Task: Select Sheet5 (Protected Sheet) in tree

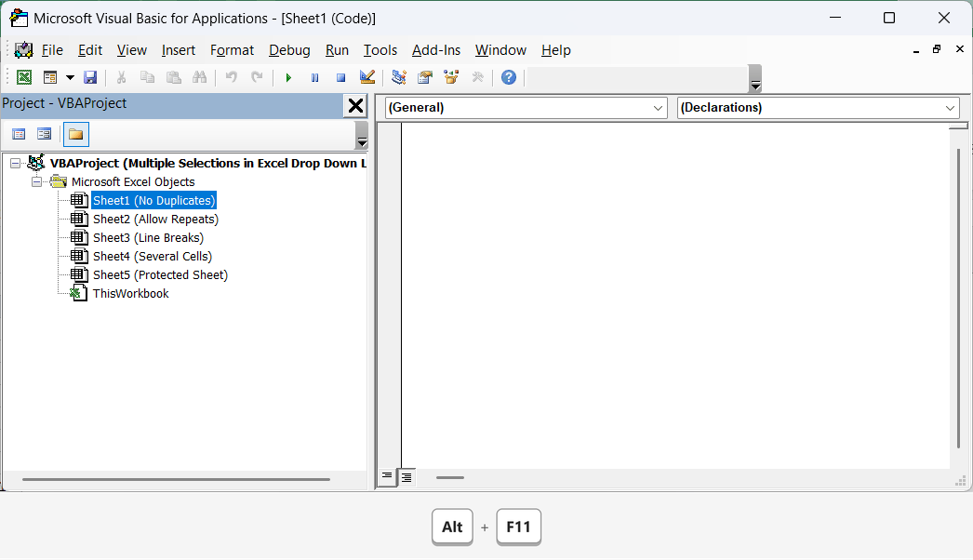Action: (x=160, y=275)
